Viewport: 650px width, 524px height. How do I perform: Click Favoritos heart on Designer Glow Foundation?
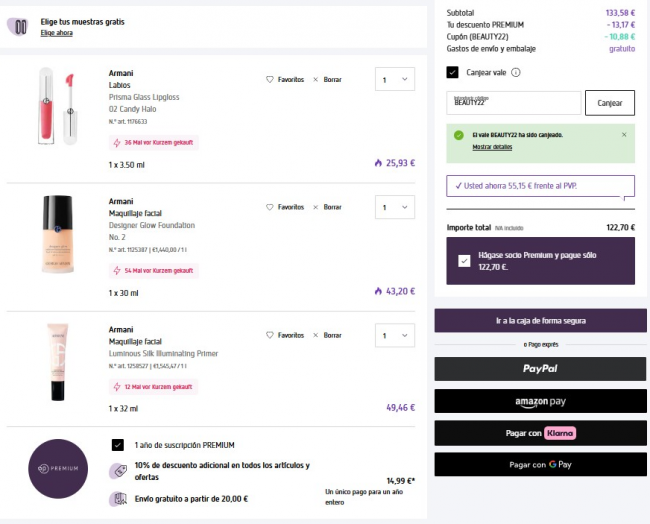pyautogui.click(x=269, y=207)
